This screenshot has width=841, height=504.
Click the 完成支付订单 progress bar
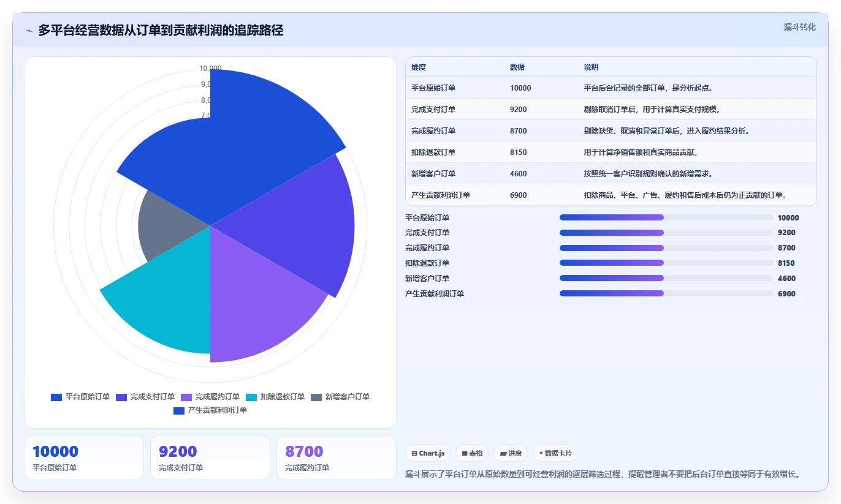[x=666, y=233]
